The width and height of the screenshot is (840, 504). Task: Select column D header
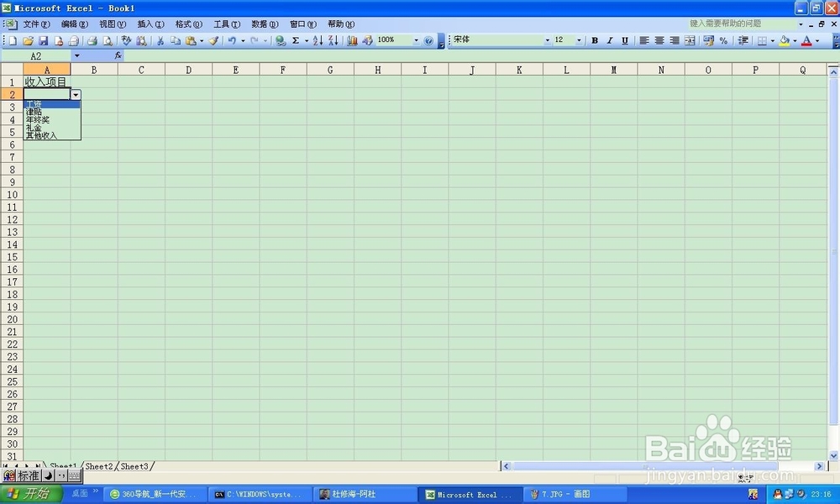tap(188, 70)
